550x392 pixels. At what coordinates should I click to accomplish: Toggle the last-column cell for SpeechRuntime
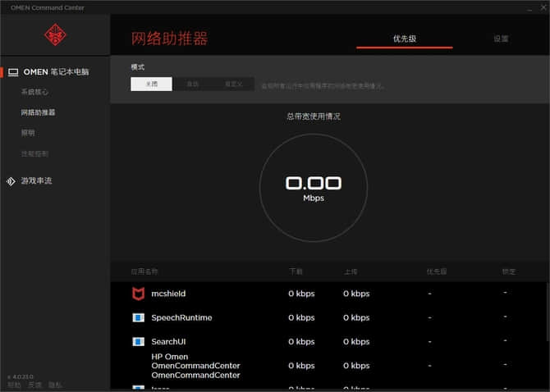(505, 317)
